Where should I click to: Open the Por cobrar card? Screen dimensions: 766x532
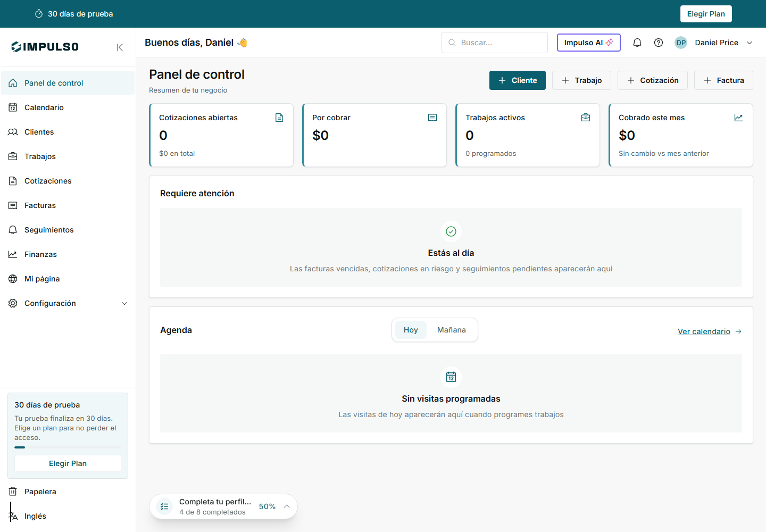(374, 135)
